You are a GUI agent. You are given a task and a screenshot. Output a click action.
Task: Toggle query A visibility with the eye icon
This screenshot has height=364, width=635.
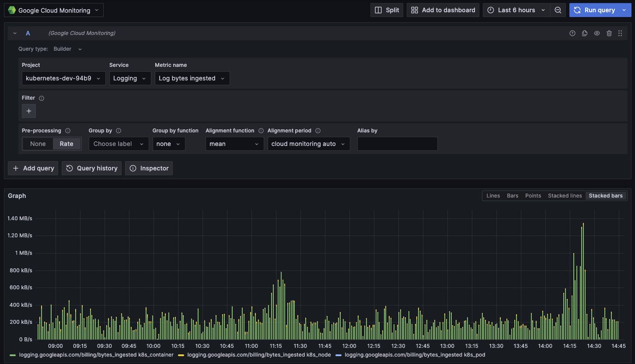tap(597, 33)
